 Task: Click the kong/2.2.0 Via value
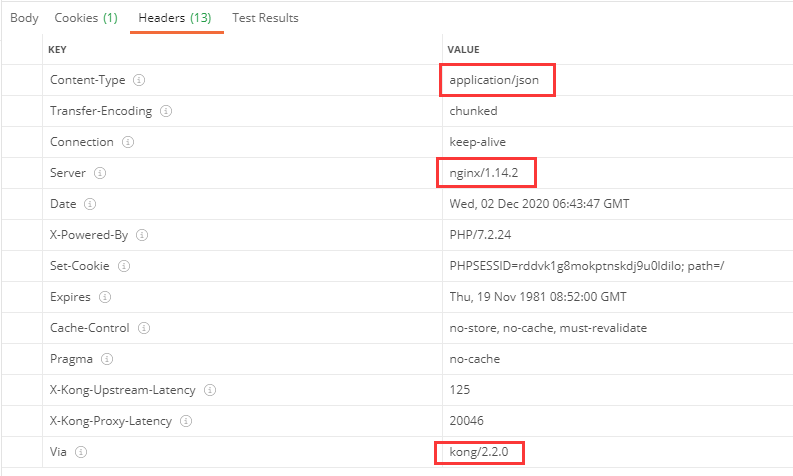point(479,452)
